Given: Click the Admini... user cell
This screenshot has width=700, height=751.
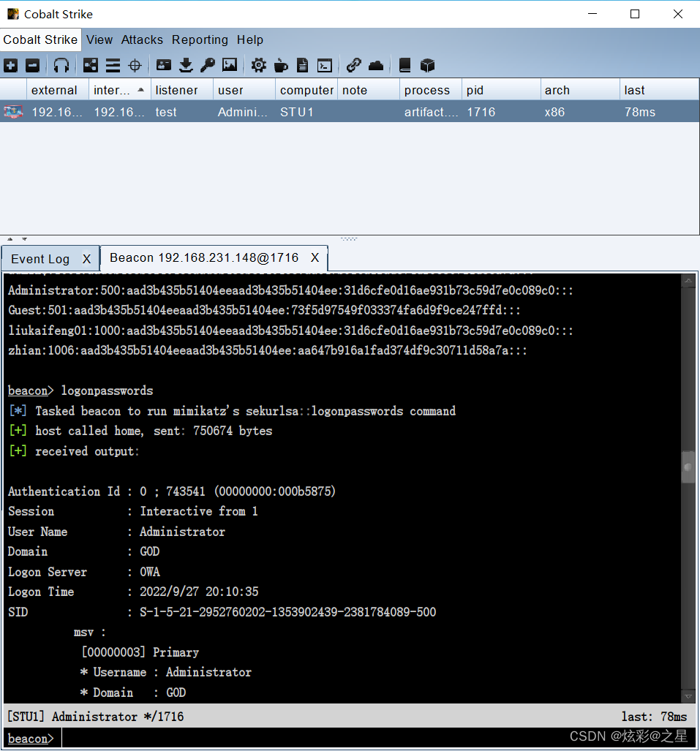Looking at the screenshot, I should point(244,112).
